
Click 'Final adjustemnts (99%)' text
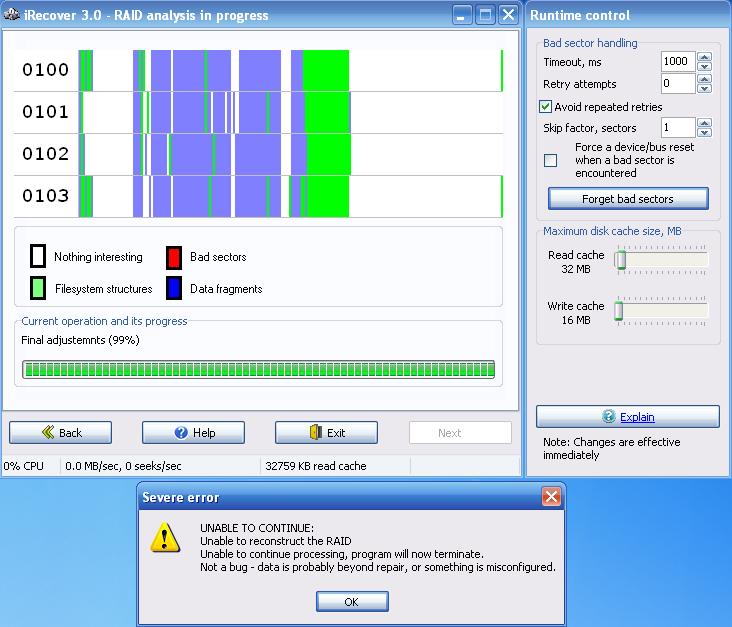80,340
